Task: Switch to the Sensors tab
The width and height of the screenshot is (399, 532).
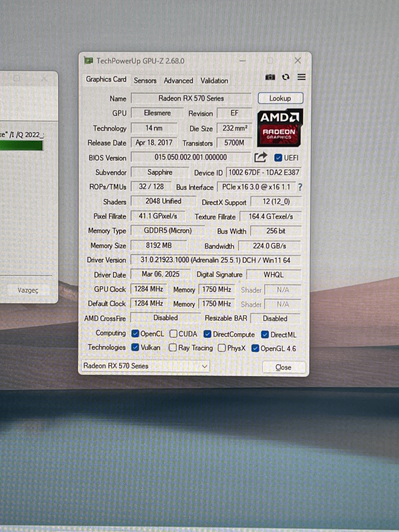Action: click(145, 81)
